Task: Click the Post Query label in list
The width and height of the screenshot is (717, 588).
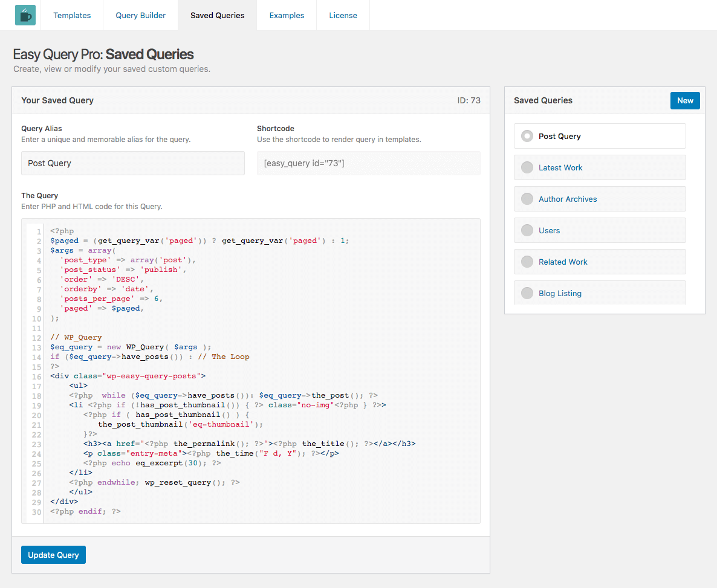Action: 560,136
